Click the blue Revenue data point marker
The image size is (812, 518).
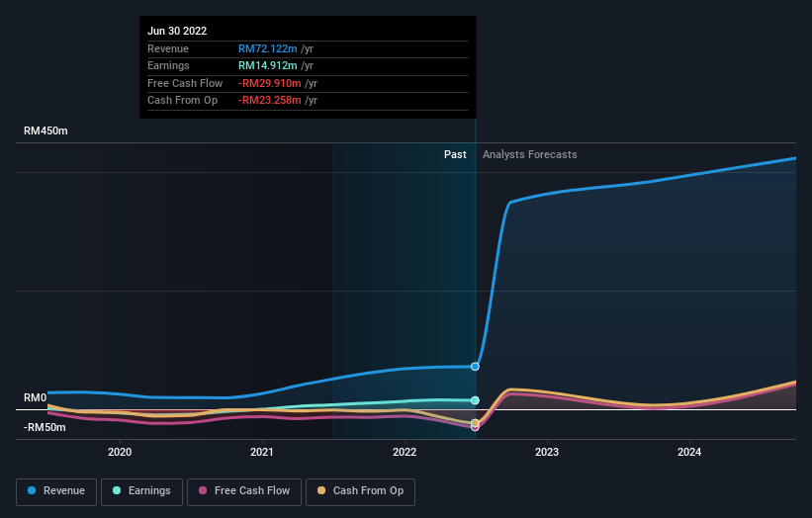475,367
